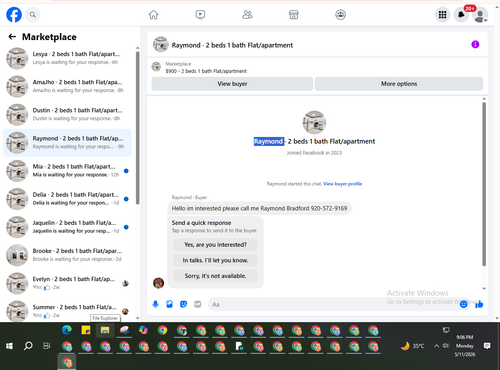Click the back arrow beside Marketplace
The height and width of the screenshot is (370, 500).
[x=12, y=37]
